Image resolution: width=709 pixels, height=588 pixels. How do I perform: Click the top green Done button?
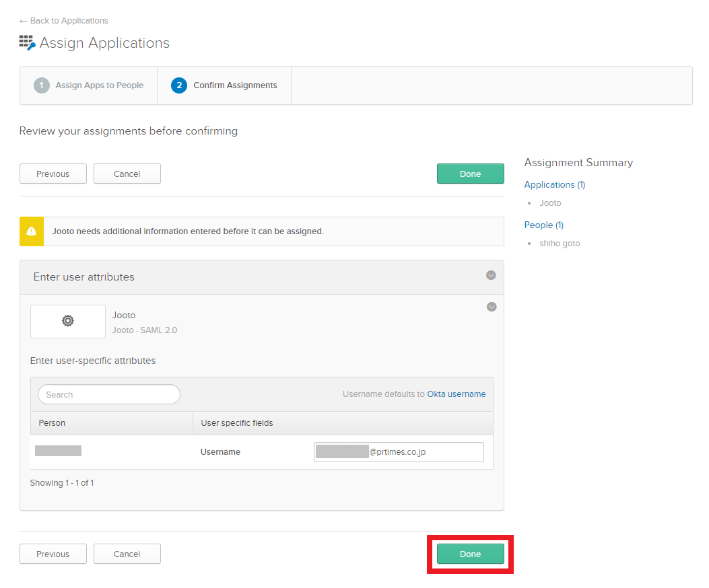(x=470, y=174)
